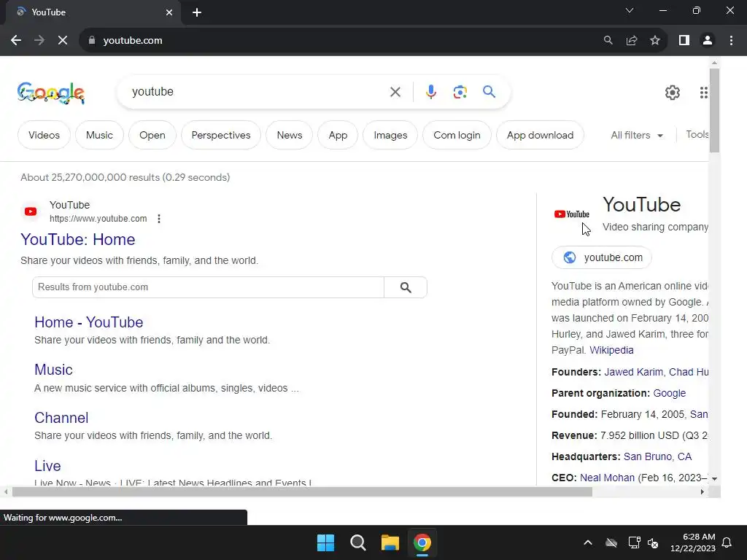Select the Perspectives filter chip
747x560 pixels.
pyautogui.click(x=220, y=135)
